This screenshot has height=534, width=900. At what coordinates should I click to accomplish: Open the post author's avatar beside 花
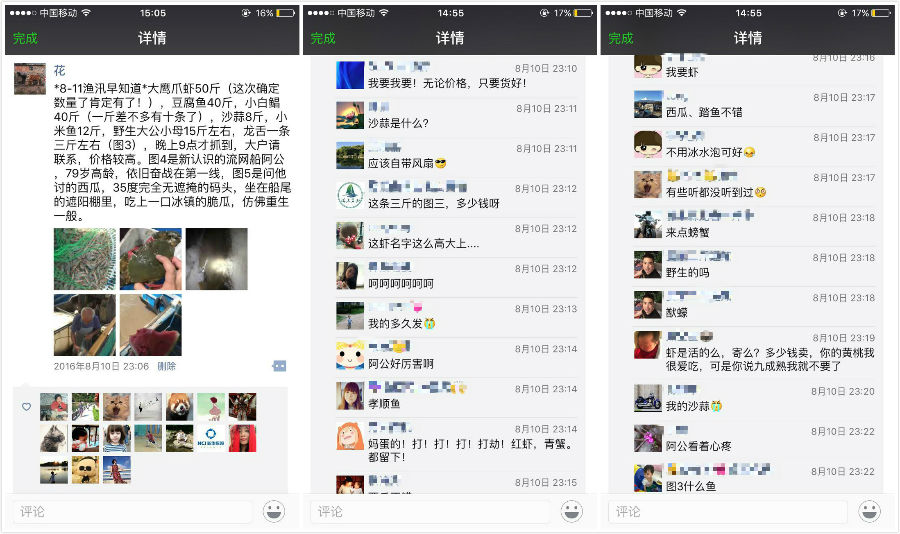(29, 79)
